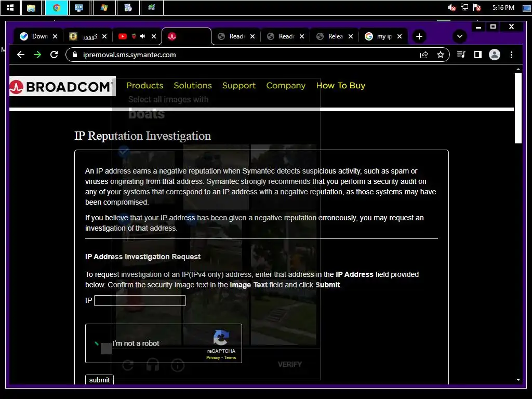This screenshot has height=399, width=532.
Task: Check the I'm not a robot box
Action: click(x=106, y=349)
